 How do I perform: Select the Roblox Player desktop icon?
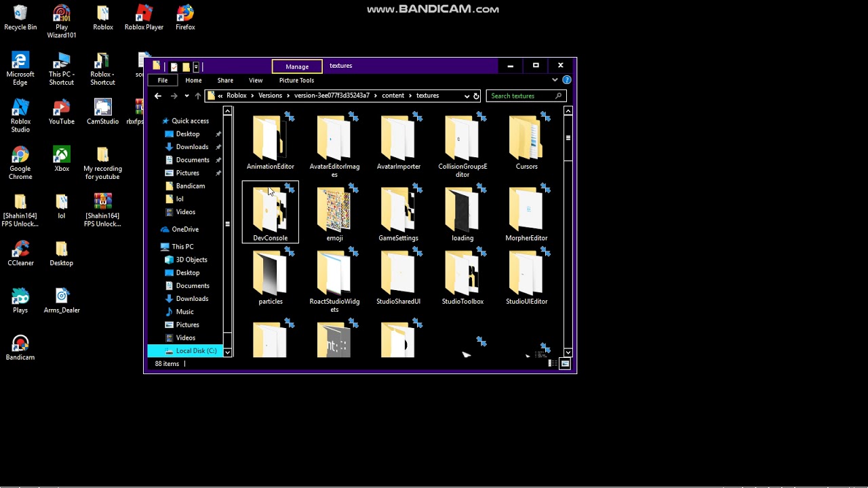tap(144, 18)
